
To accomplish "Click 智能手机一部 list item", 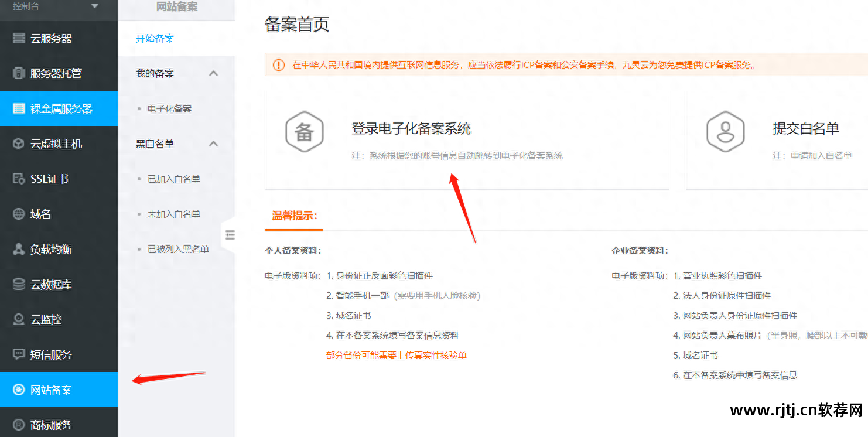I will 403,296.
